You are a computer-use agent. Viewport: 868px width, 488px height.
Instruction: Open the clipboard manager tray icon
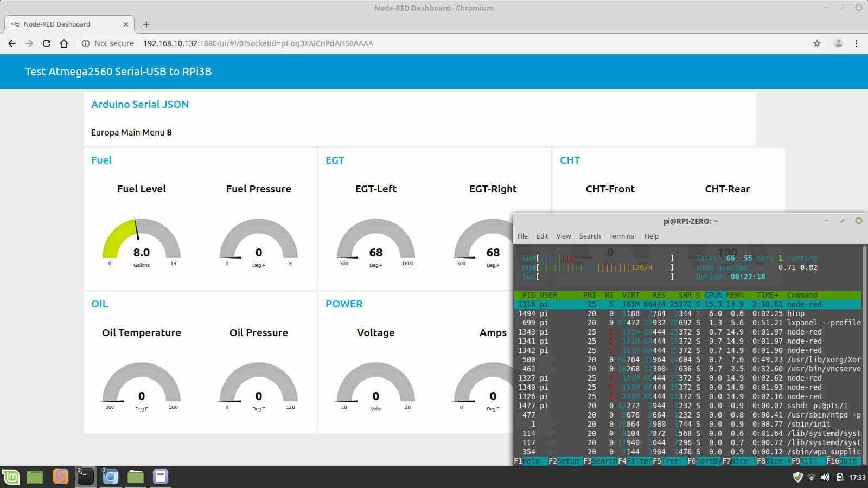(x=839, y=477)
